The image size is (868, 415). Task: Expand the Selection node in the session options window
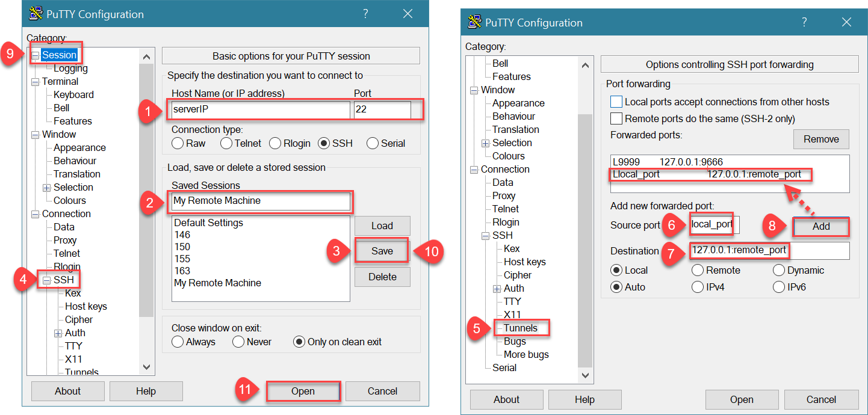[x=47, y=188]
